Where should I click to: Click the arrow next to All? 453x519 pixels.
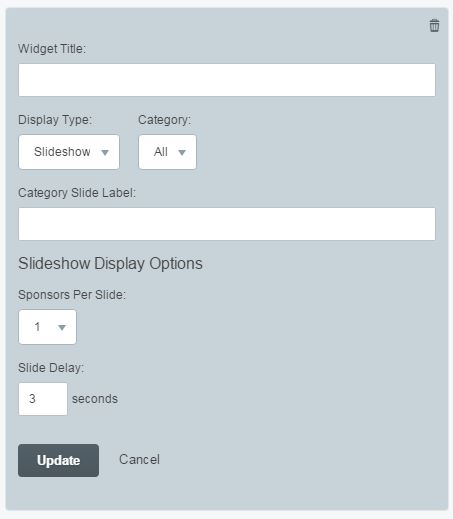(182, 153)
